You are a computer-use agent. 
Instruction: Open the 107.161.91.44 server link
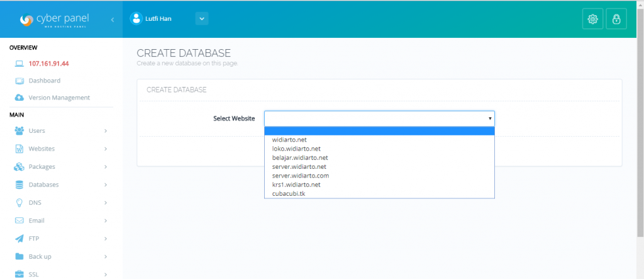pos(48,64)
